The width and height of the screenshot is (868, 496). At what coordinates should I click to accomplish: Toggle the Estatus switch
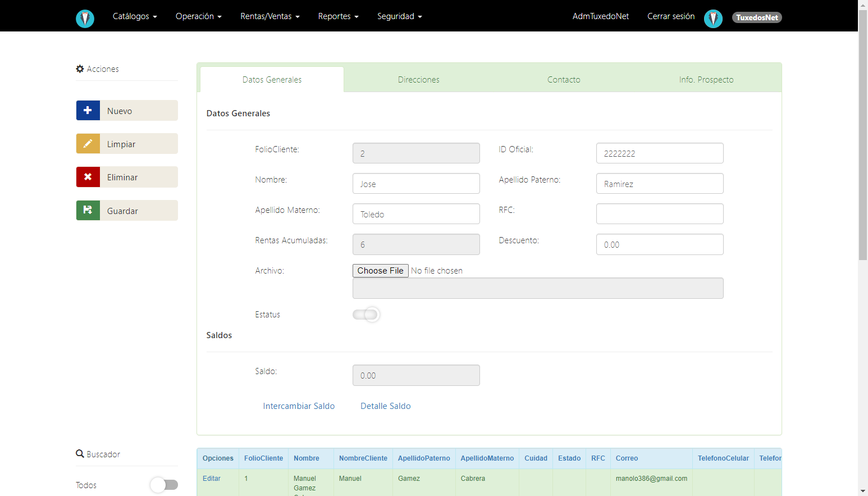(x=366, y=315)
